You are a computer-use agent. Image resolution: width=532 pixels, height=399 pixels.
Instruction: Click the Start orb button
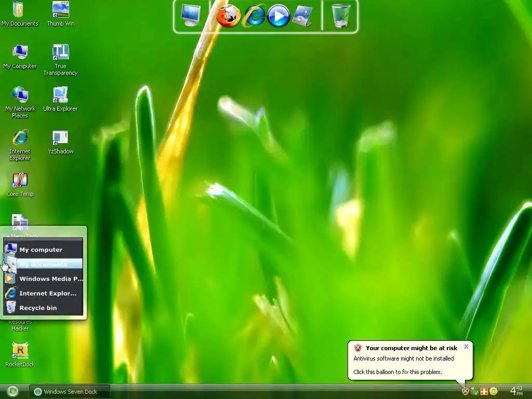12,392
